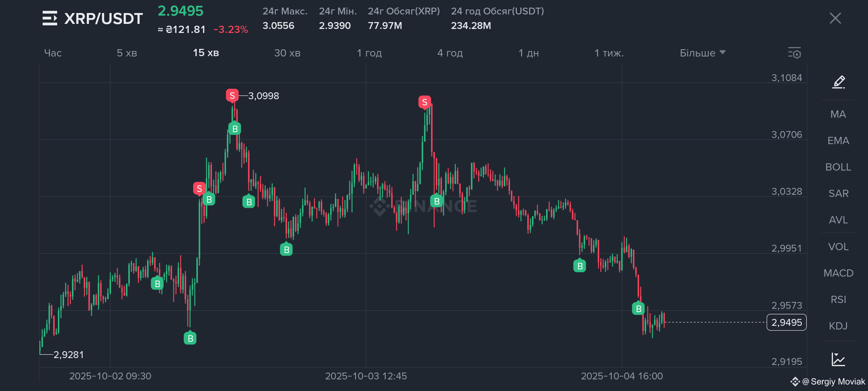The image size is (868, 391).
Task: Click the 2,9281 low price label
Action: (x=68, y=355)
